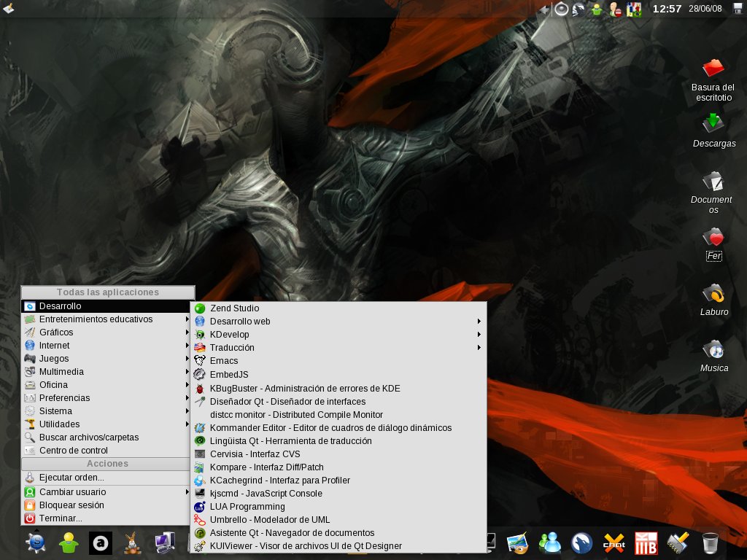Image resolution: width=747 pixels, height=560 pixels.
Task: Open the K menu launcher in the bottom dock
Action: tap(36, 542)
